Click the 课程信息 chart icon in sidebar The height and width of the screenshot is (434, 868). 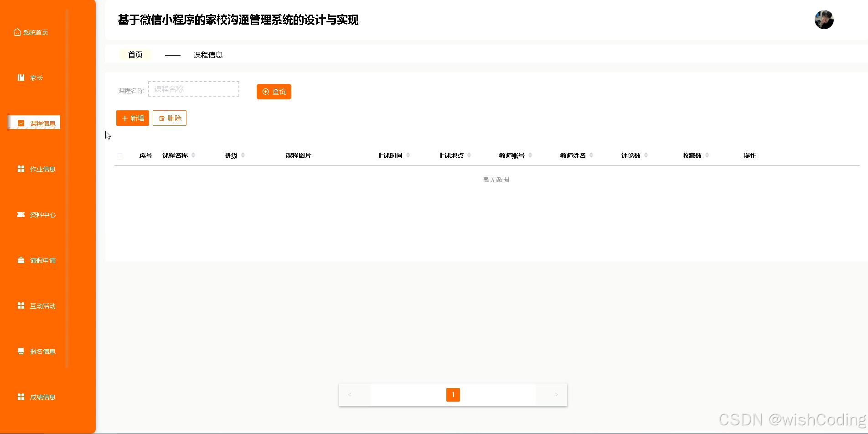(x=21, y=123)
